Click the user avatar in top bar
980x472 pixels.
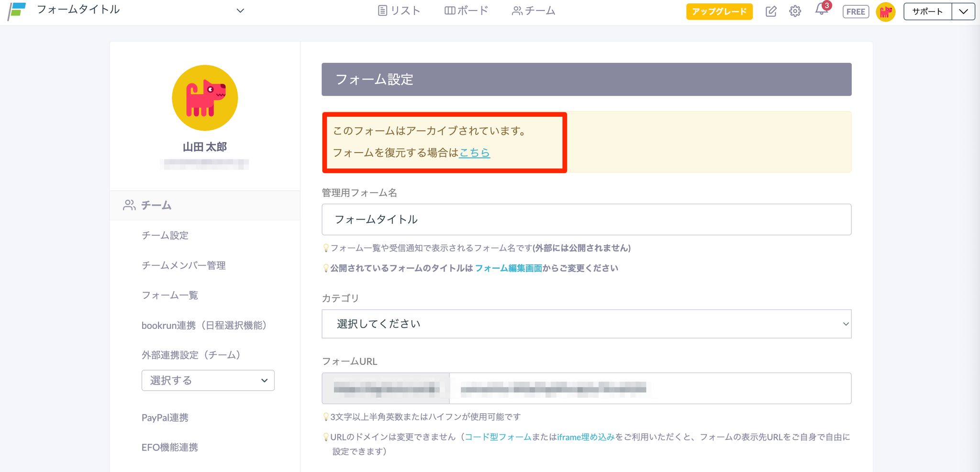point(885,11)
